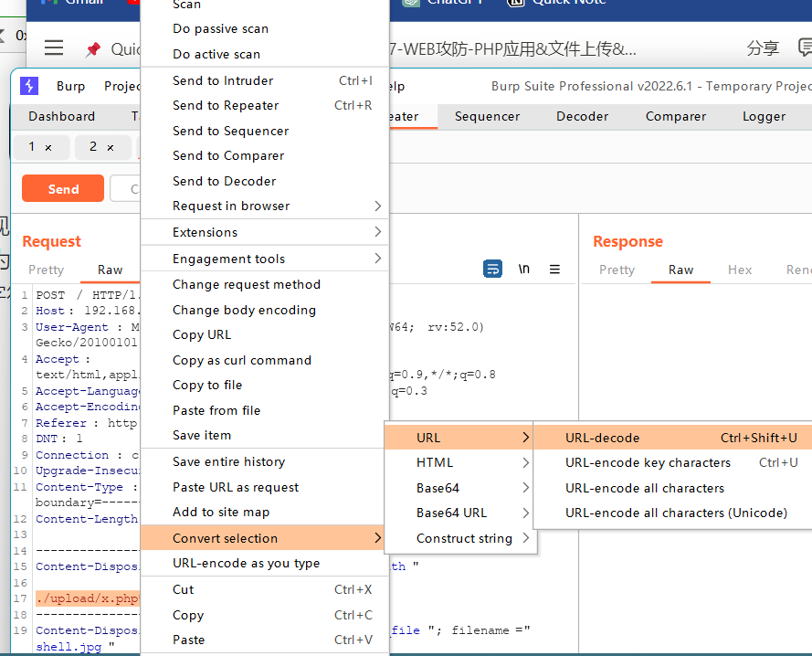The image size is (812, 656).
Task: Choose Send to Repeater
Action: pyautogui.click(x=265, y=105)
